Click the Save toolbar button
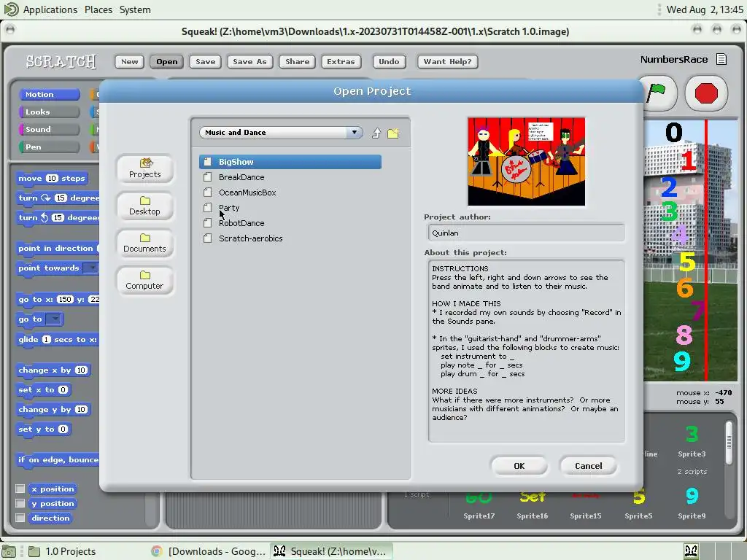Image resolution: width=747 pixels, height=560 pixels. [205, 61]
